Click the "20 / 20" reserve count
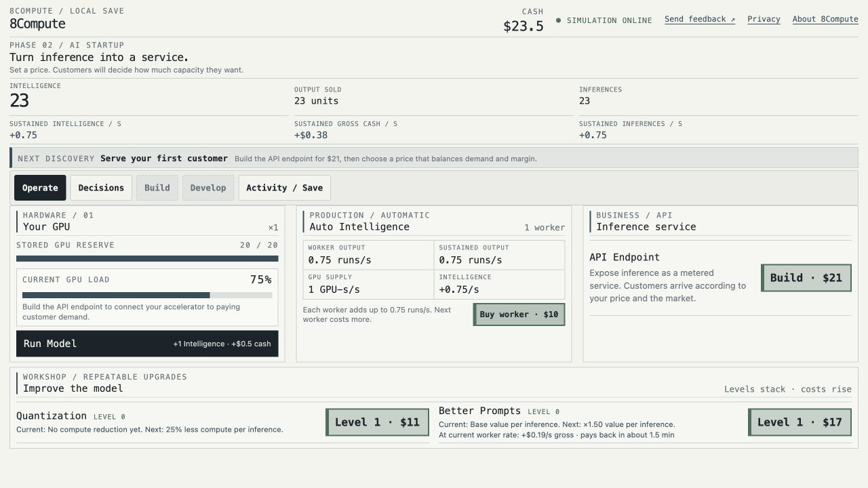Screen dimensions: 868x488 [x=259, y=245]
